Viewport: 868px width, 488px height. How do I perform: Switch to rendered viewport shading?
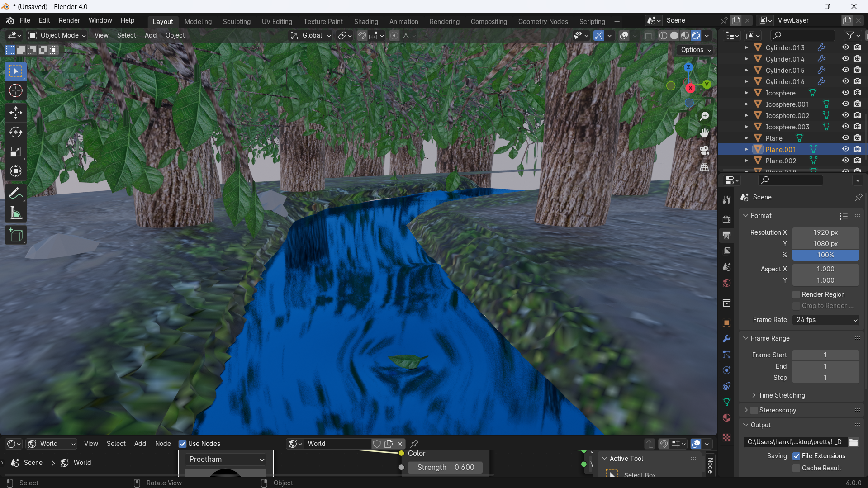click(696, 35)
